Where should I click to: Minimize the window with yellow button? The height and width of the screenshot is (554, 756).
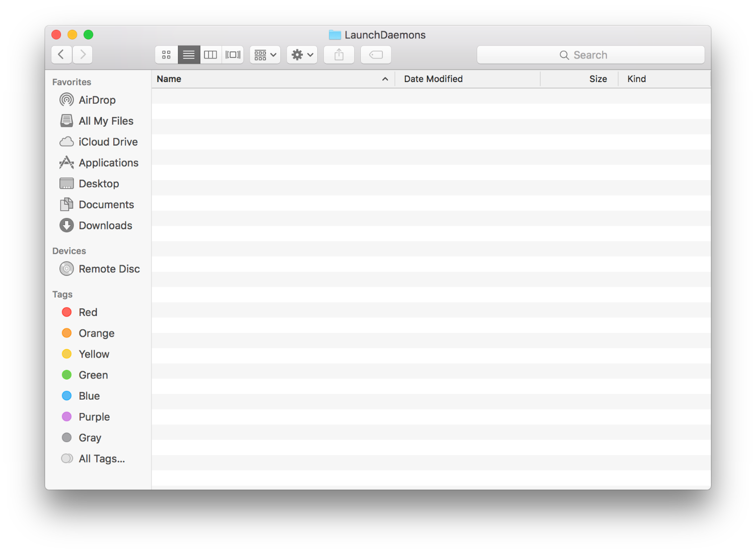coord(72,34)
